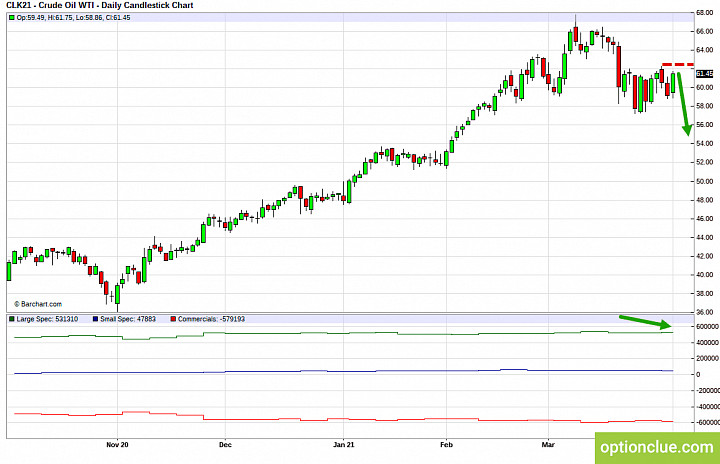Click the © Barchart.com credit text
Screen dimensions: 720x464
38,304
